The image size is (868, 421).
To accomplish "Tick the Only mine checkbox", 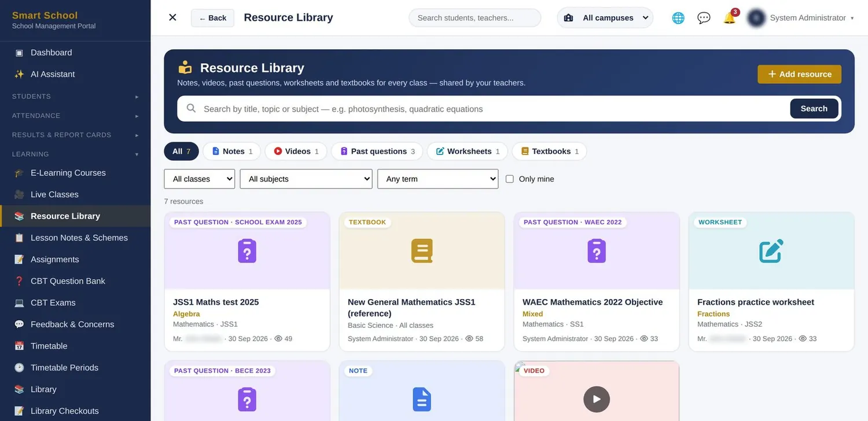I will click(x=510, y=179).
